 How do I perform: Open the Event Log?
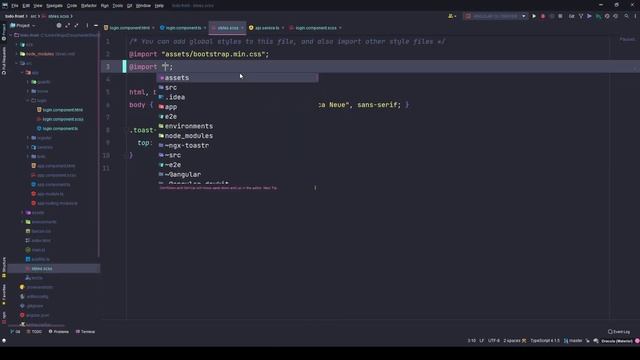[619, 331]
